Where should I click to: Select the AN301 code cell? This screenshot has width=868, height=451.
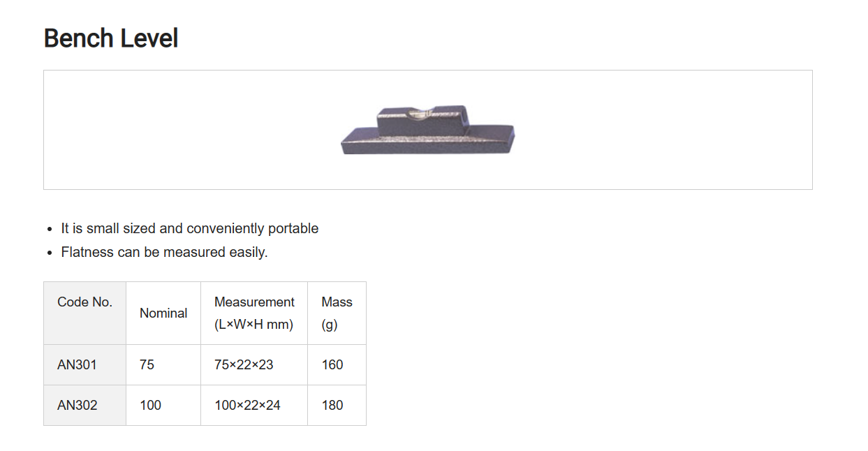click(84, 364)
